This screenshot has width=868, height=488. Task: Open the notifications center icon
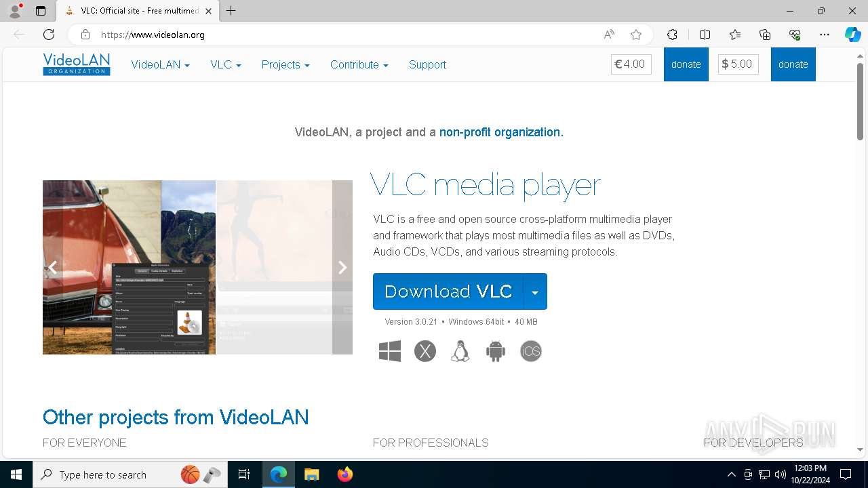(x=846, y=474)
